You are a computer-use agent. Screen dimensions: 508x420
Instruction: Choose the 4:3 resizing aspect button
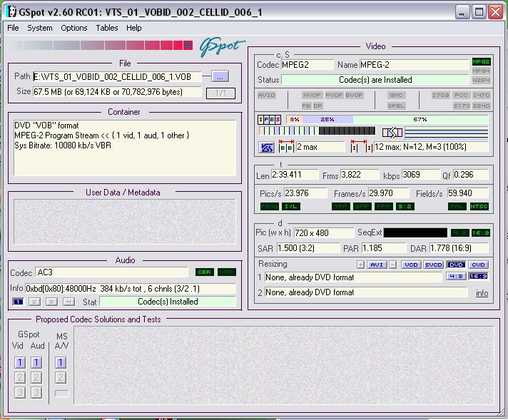pyautogui.click(x=456, y=276)
